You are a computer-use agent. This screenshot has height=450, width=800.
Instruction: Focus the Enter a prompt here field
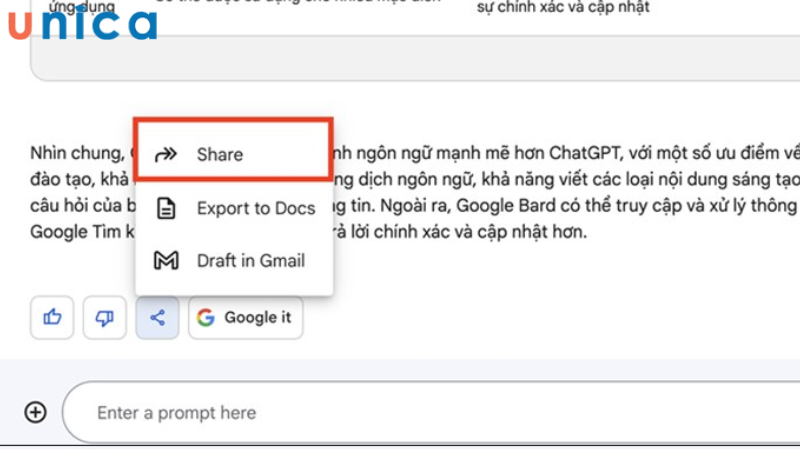431,412
